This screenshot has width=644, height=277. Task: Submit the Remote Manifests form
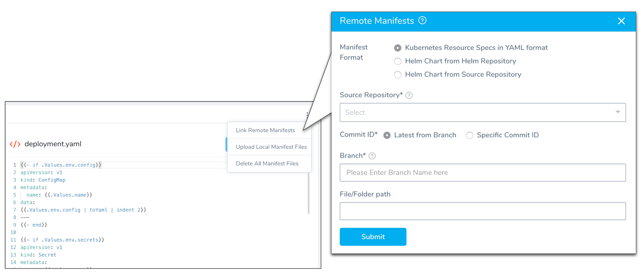pos(373,237)
